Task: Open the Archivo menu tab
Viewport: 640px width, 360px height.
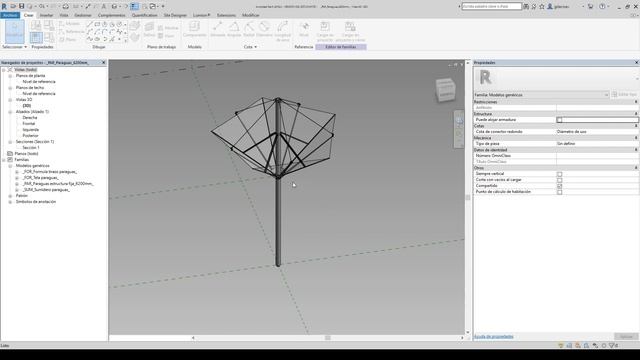Action: point(10,15)
